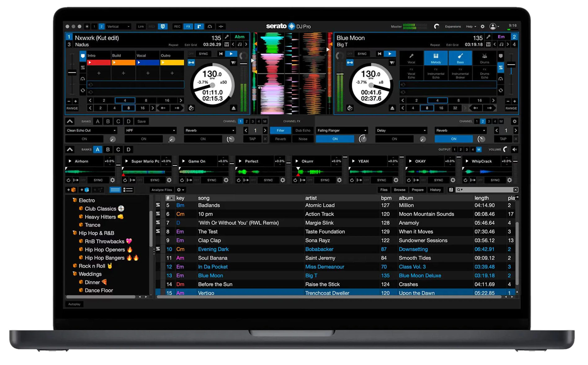The image size is (588, 365).
Task: Adjust the Falling Flanger depth knob
Action: [x=362, y=139]
